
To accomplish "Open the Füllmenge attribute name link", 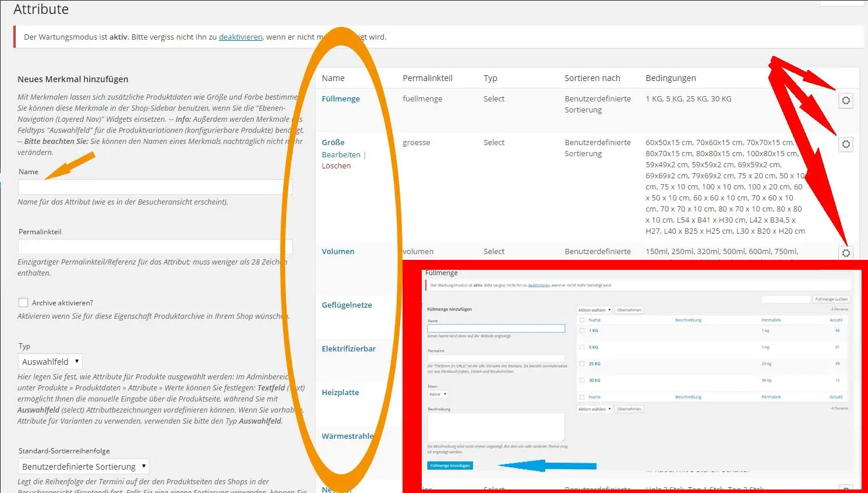I will (x=340, y=98).
